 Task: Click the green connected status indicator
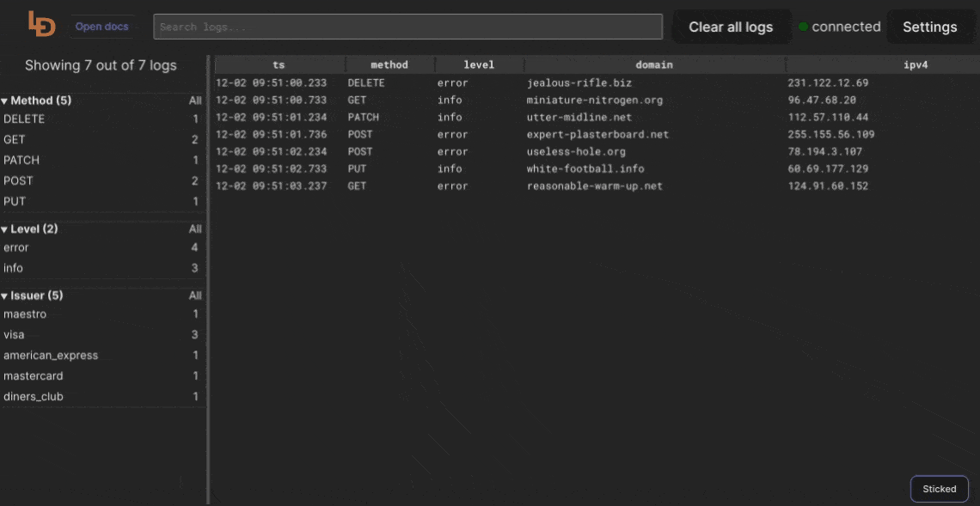803,27
